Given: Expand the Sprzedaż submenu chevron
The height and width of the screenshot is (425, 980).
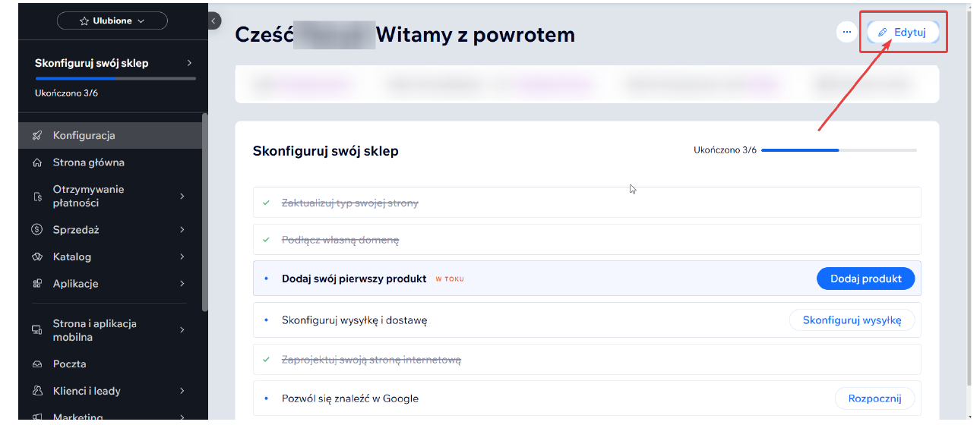Looking at the screenshot, I should pyautogui.click(x=182, y=230).
